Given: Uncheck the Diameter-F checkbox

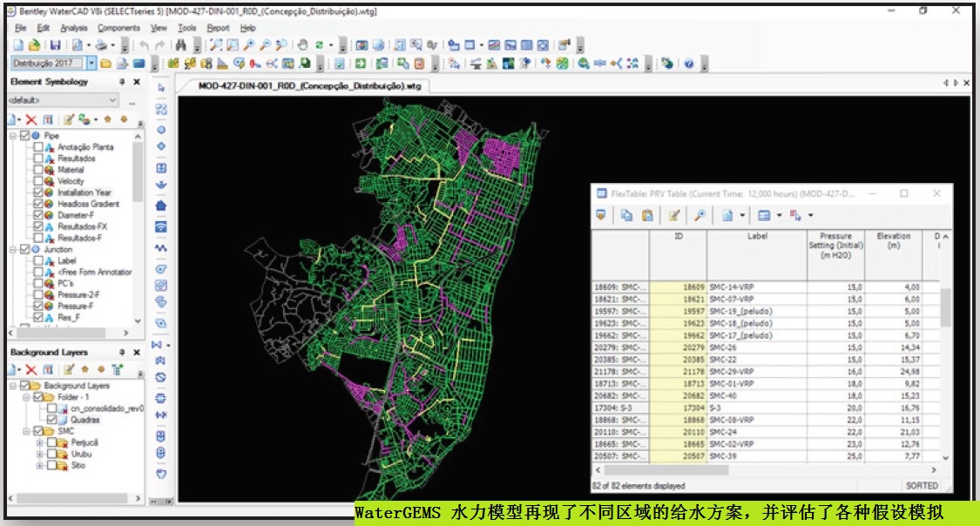Looking at the screenshot, I should click(x=38, y=215).
